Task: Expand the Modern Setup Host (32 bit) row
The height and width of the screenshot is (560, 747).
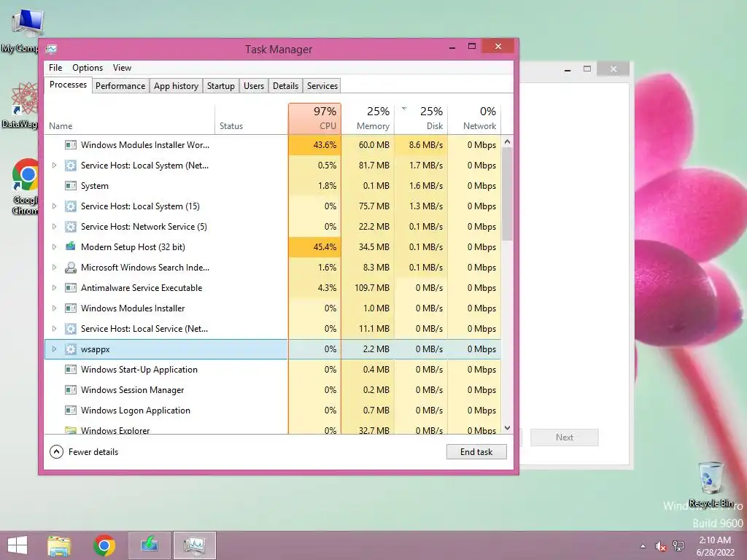Action: [54, 246]
